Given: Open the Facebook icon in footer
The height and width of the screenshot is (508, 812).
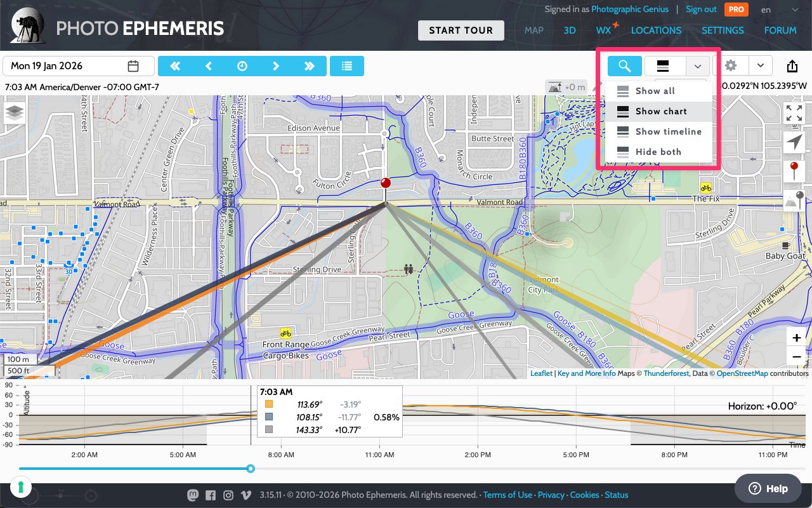Looking at the screenshot, I should click(x=210, y=495).
